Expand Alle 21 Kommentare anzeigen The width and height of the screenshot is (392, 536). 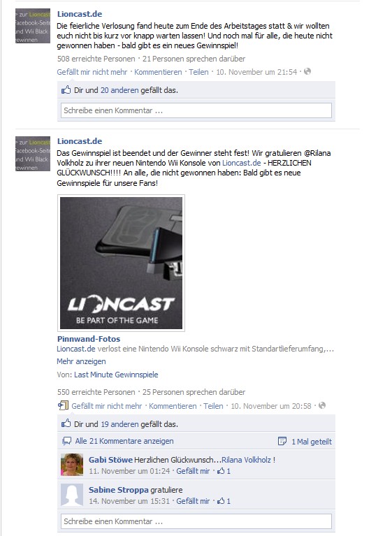point(124,441)
